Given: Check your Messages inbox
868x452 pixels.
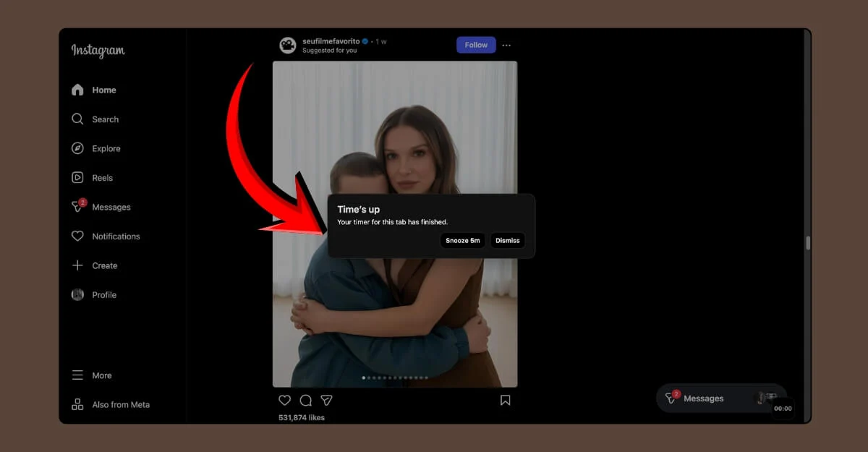Looking at the screenshot, I should (111, 207).
